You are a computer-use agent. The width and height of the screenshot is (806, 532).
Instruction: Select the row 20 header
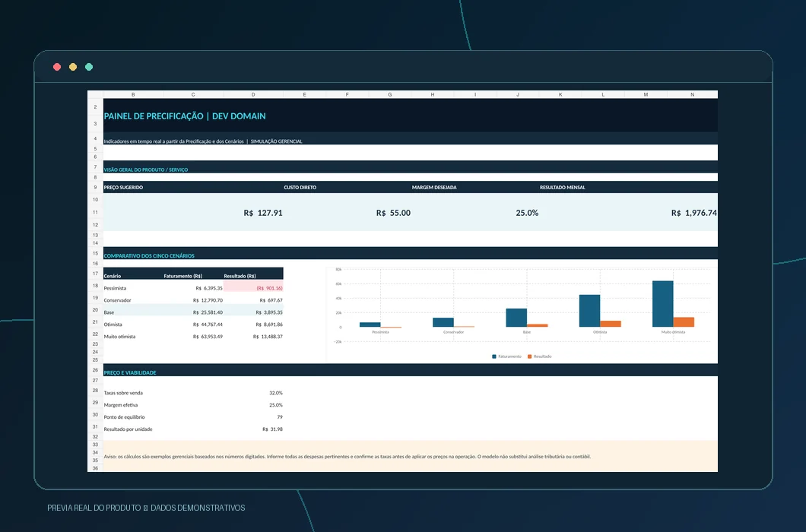click(x=95, y=310)
